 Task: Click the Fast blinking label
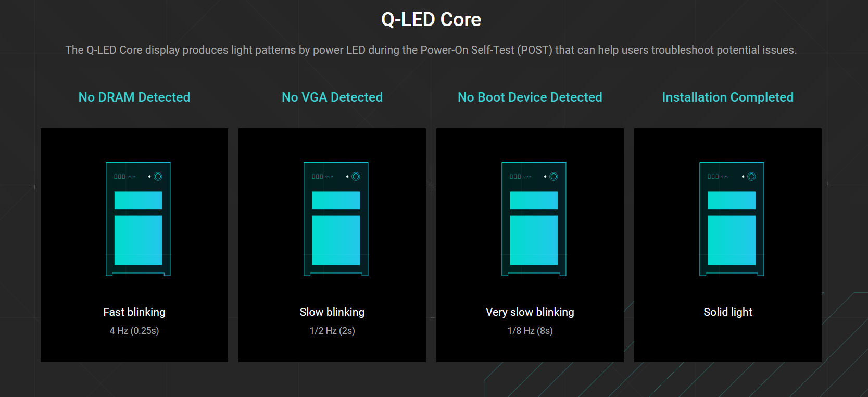tap(134, 312)
